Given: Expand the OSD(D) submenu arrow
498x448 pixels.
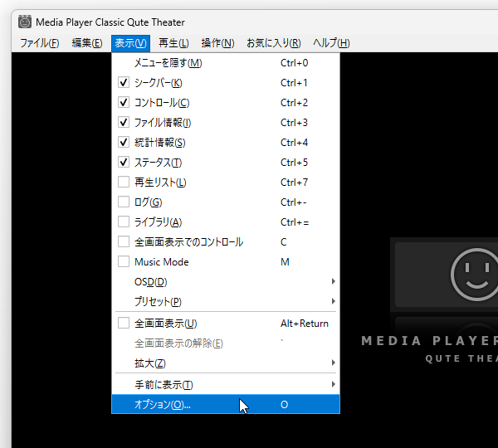Looking at the screenshot, I should (x=333, y=281).
